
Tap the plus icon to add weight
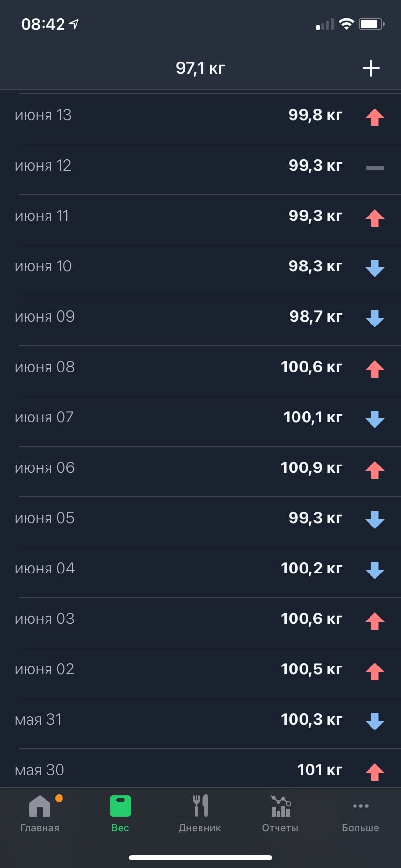(371, 68)
